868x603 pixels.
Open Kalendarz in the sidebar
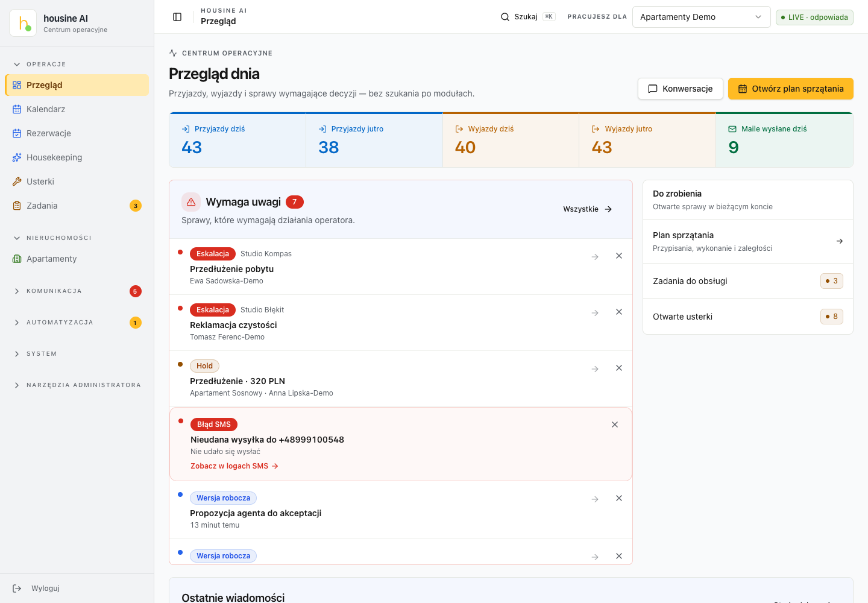point(77,109)
